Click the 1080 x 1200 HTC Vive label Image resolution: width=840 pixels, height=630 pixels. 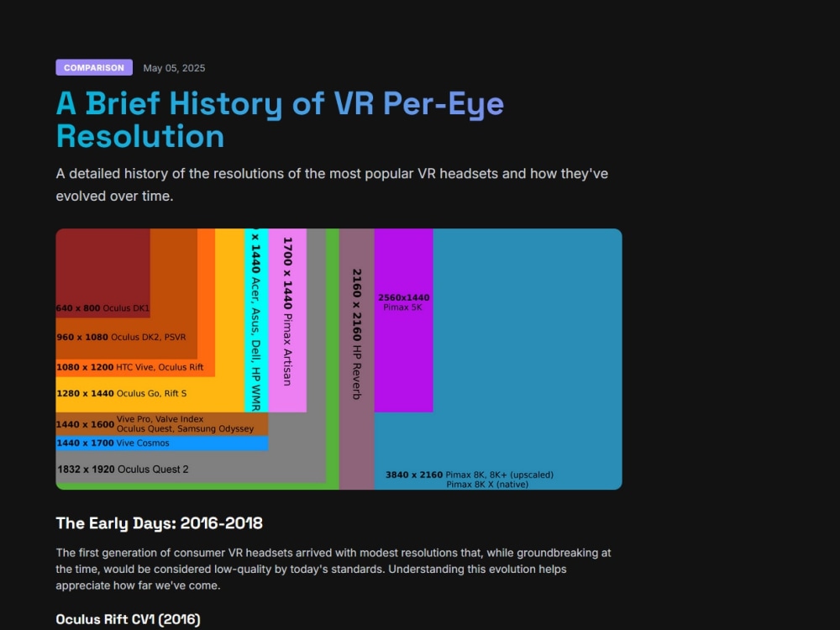[129, 367]
